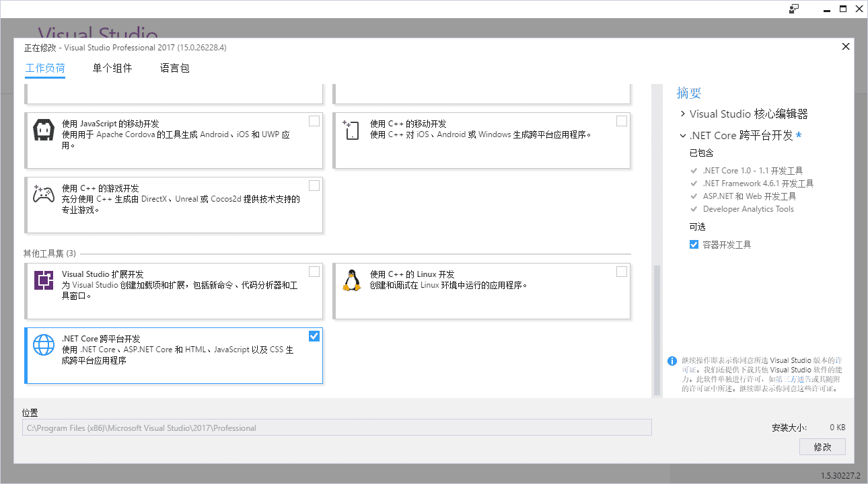This screenshot has width=868, height=484.
Task: Uncheck the optional 容器开发工具 checkbox
Action: [x=694, y=245]
